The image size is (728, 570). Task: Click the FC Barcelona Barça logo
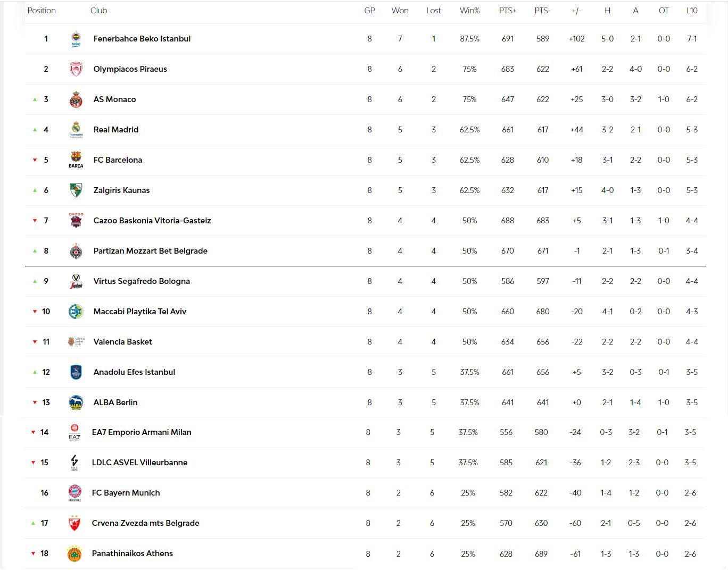[x=76, y=159]
